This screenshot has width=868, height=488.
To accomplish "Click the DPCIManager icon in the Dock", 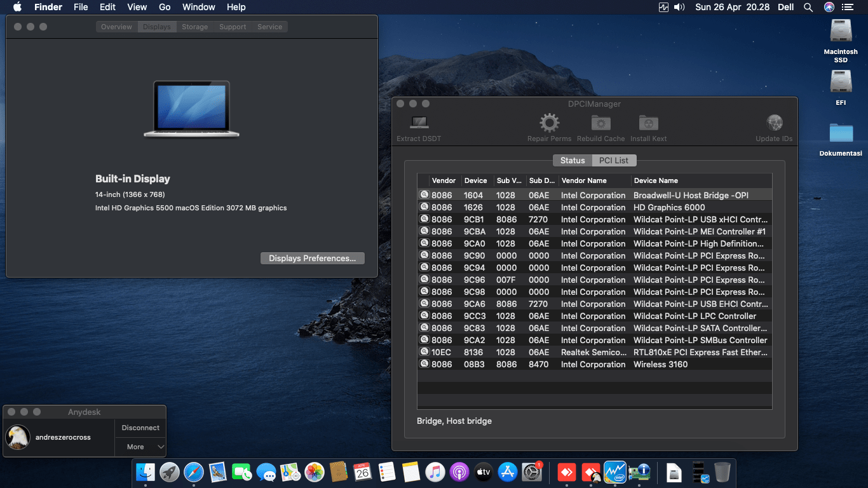I will (x=639, y=472).
